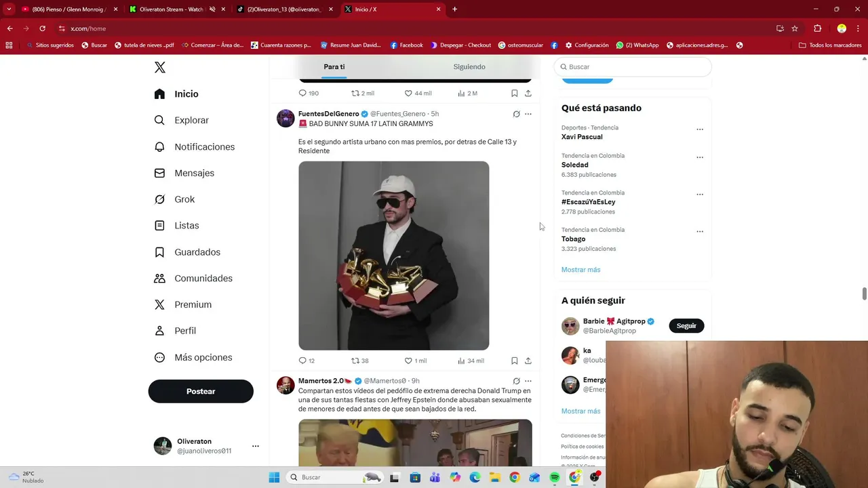Viewport: 868px width, 488px height.
Task: Follow Barbie Agitprop with the Seguir button
Action: point(686,326)
